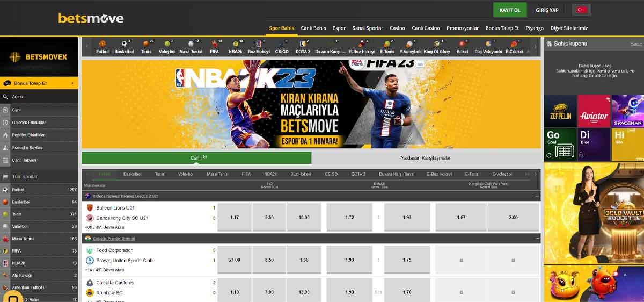
Task: Open the Canlı Bahis top menu item
Action: (313, 28)
